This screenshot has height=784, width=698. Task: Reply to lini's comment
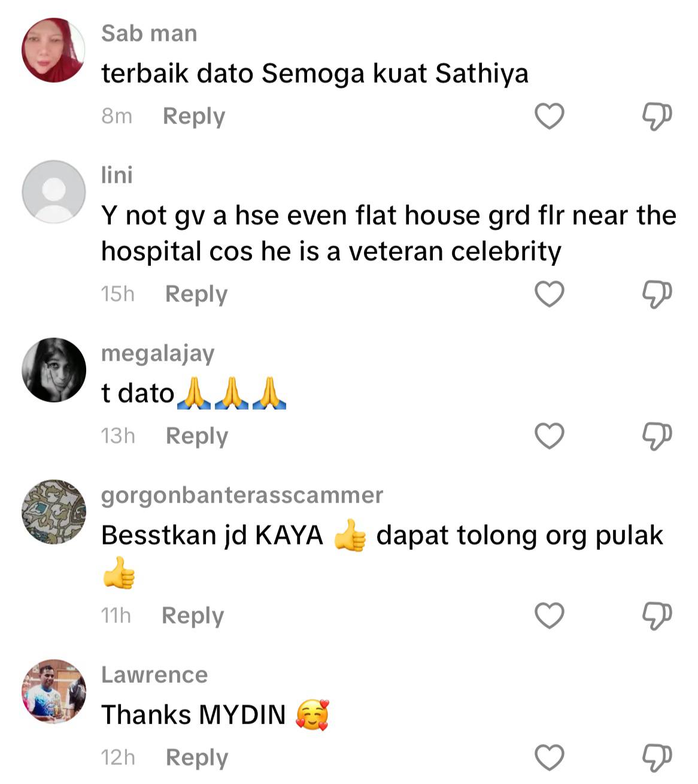(x=196, y=294)
